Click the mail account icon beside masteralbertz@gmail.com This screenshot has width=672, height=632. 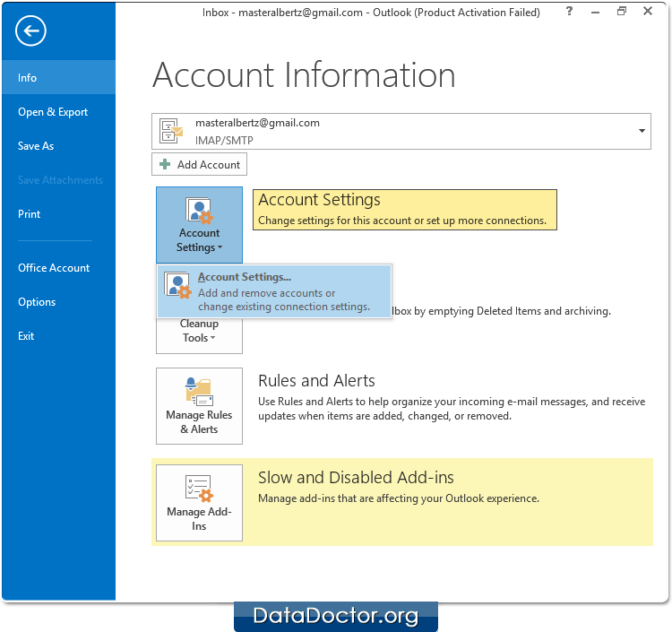[171, 131]
